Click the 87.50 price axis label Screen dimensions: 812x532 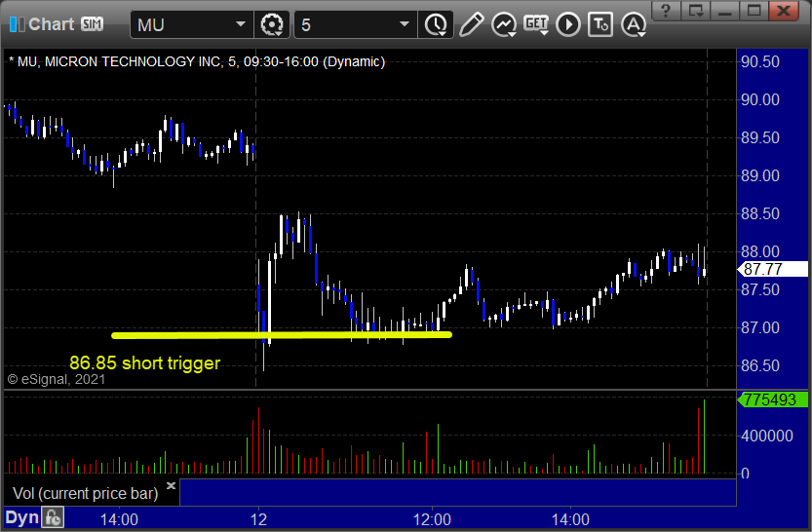click(x=759, y=289)
